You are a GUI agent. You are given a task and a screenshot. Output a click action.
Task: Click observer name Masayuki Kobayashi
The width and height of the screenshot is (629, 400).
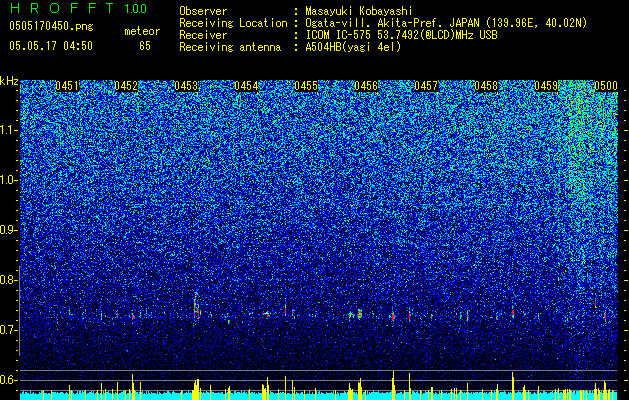click(359, 11)
